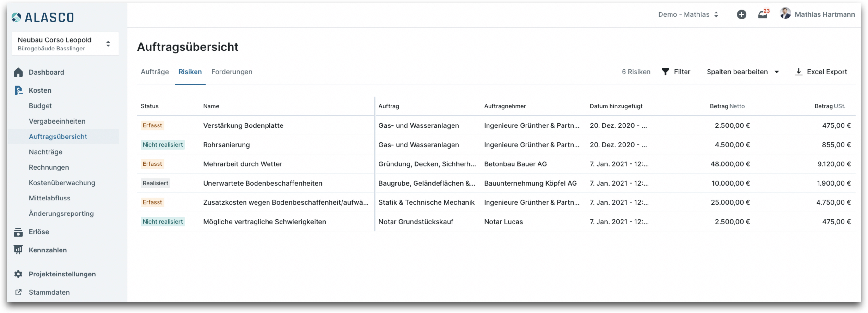Click the Filter funnel icon
This screenshot has width=868, height=313.
point(665,71)
